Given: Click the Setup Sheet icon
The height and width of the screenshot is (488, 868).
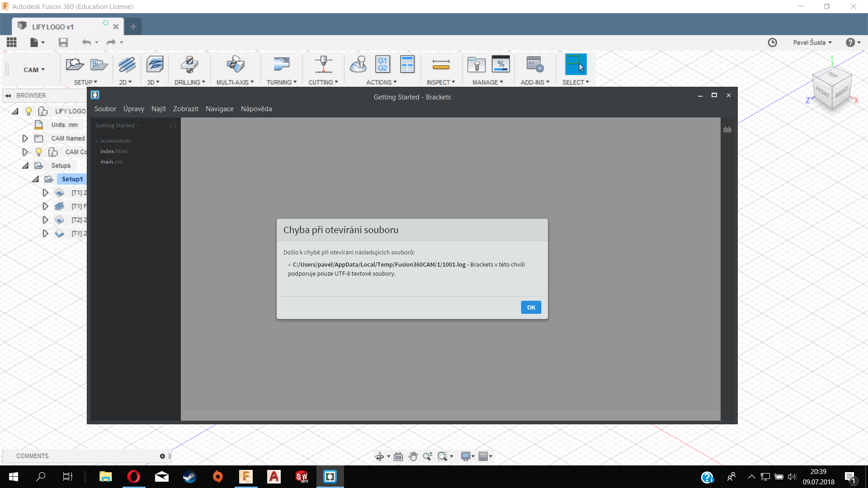Looking at the screenshot, I should click(407, 64).
